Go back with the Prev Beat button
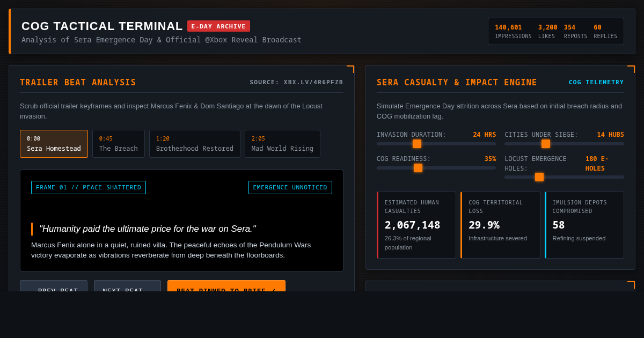Image resolution: width=644 pixels, height=338 pixels. (x=54, y=286)
